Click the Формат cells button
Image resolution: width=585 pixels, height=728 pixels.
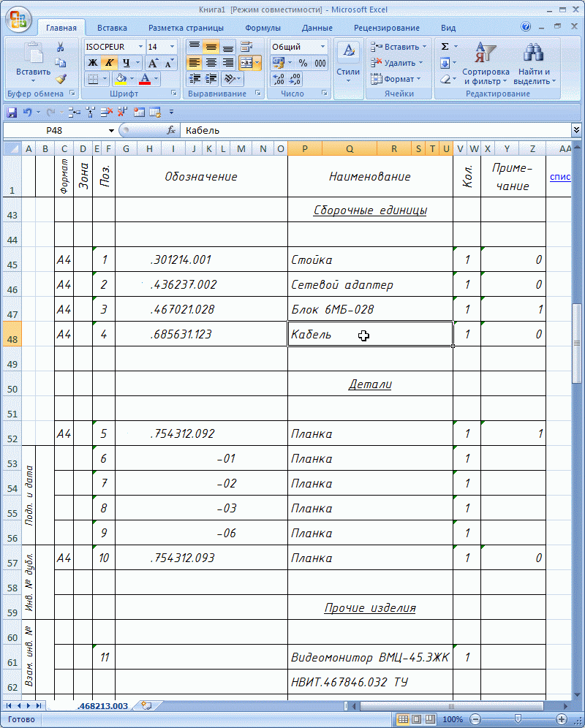[x=396, y=79]
